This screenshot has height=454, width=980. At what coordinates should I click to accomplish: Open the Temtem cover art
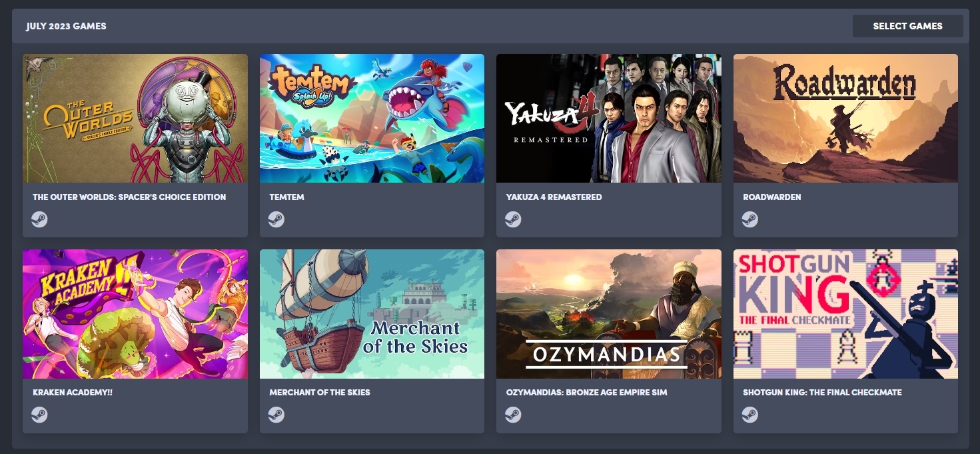(372, 119)
